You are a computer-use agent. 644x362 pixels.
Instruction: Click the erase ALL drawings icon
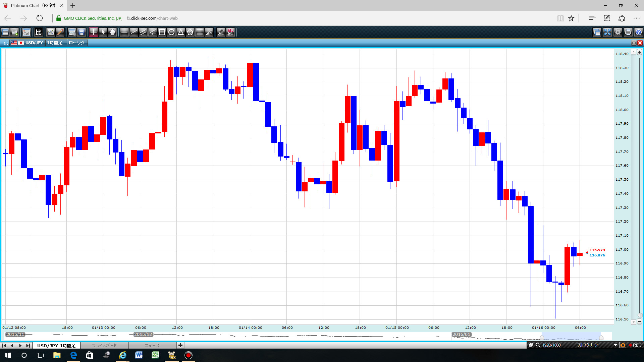coord(230,32)
